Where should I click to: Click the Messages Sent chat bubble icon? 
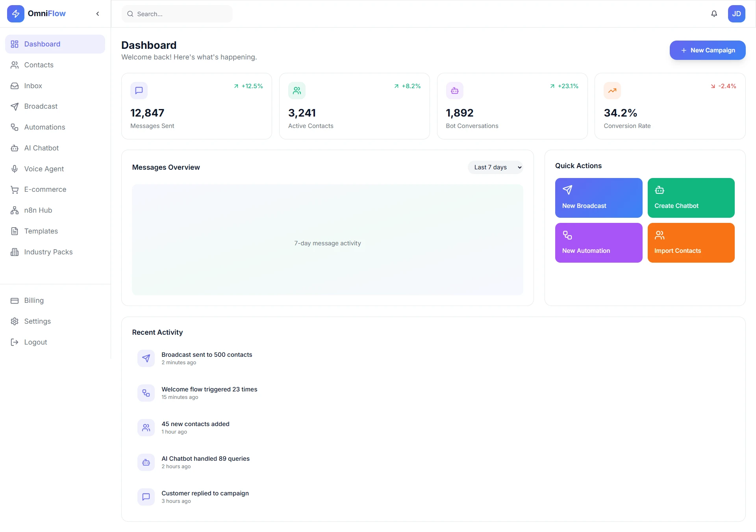[139, 91]
